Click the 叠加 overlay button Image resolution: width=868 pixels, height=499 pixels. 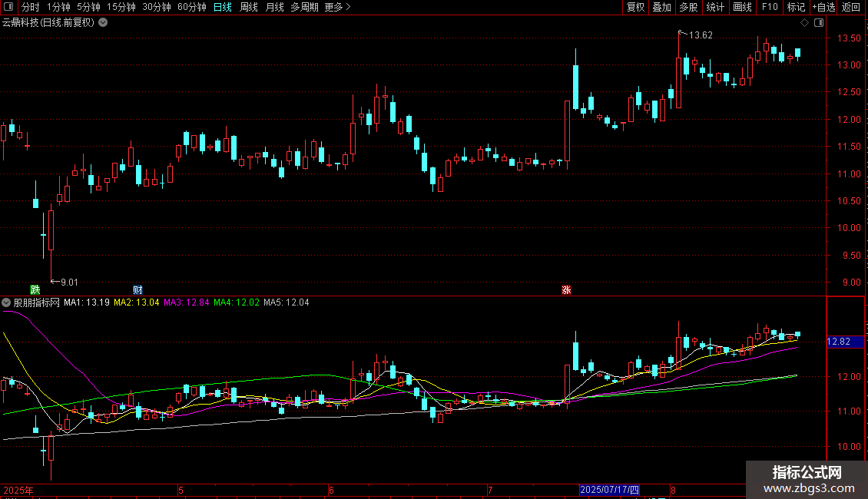(x=661, y=7)
